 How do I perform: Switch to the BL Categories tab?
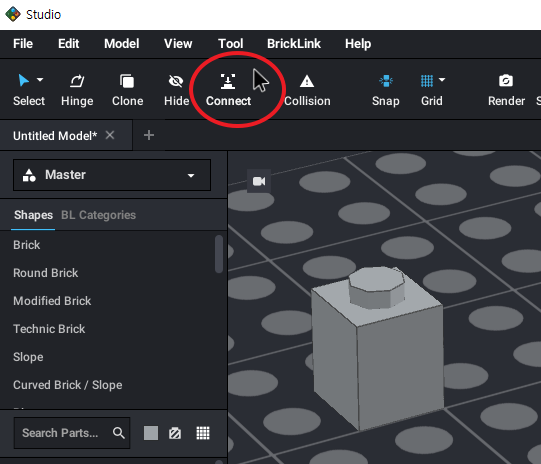pyautogui.click(x=98, y=215)
